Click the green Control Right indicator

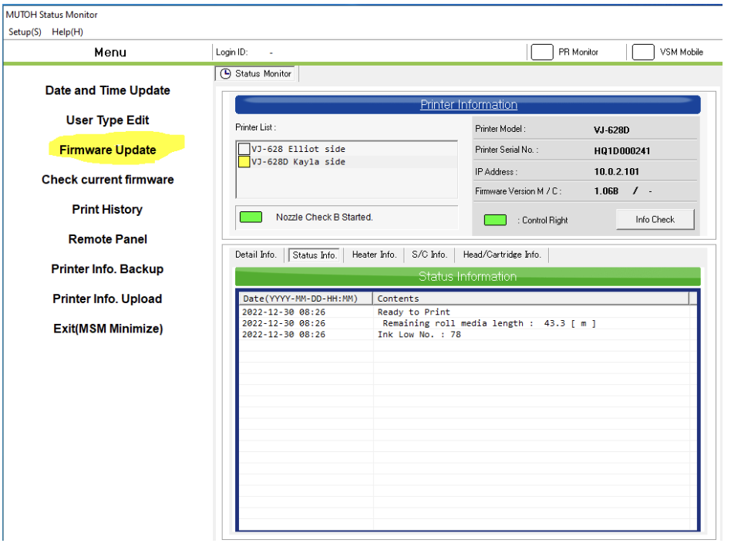click(495, 220)
